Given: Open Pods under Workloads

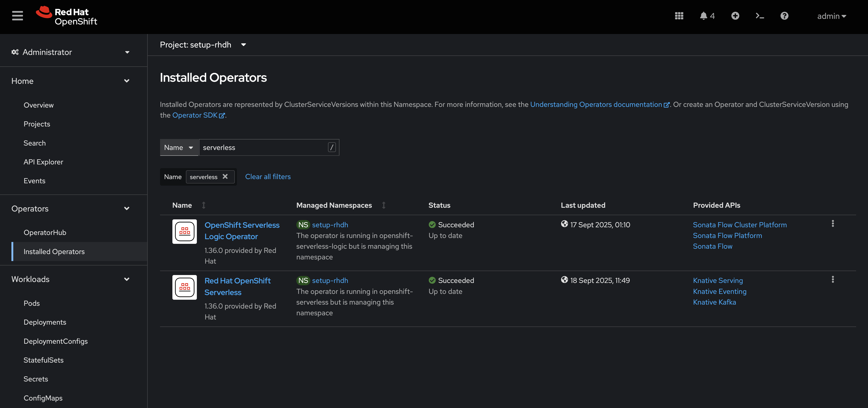Looking at the screenshot, I should click(32, 303).
